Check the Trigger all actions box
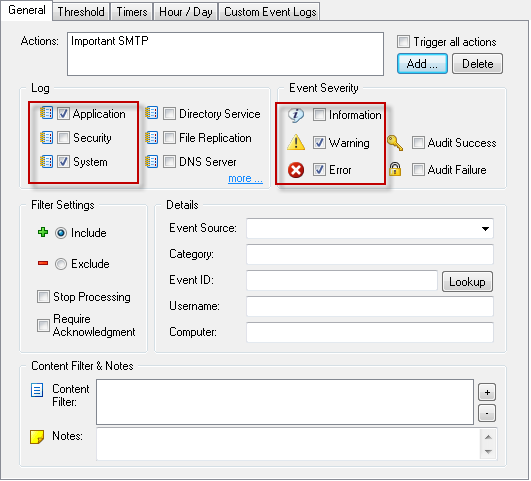Image resolution: width=531 pixels, height=481 pixels. pyautogui.click(x=403, y=42)
